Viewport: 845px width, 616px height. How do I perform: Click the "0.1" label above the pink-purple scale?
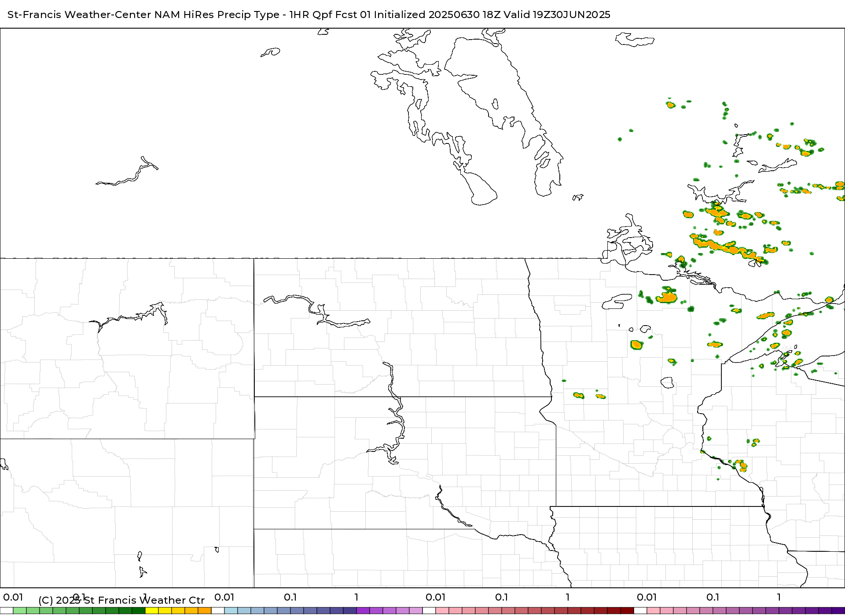click(713, 597)
